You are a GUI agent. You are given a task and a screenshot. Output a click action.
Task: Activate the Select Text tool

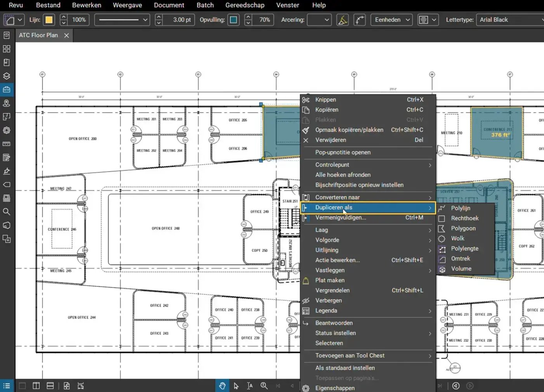point(250,386)
